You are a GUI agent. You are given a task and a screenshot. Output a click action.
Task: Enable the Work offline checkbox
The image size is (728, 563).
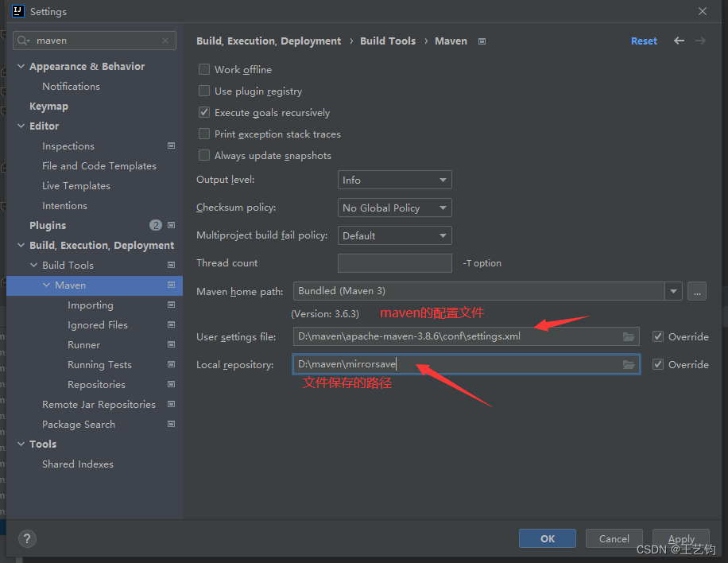[x=204, y=69]
